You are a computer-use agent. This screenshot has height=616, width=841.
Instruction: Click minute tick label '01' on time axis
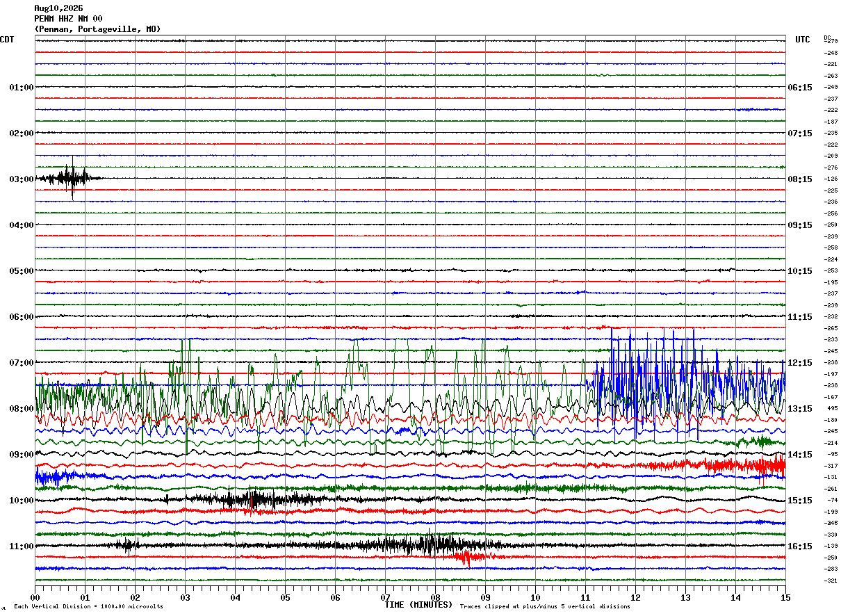click(85, 597)
